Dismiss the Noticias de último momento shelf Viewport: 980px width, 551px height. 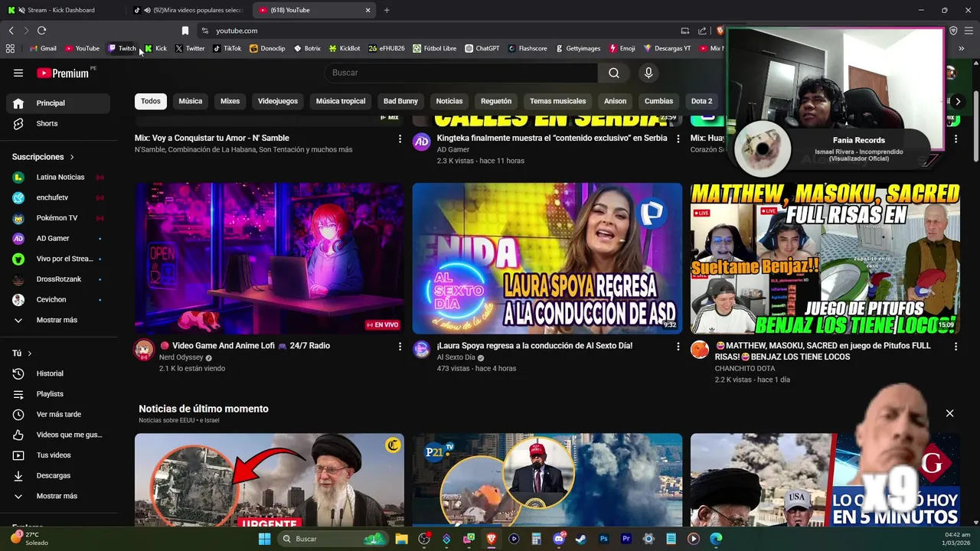(x=949, y=413)
